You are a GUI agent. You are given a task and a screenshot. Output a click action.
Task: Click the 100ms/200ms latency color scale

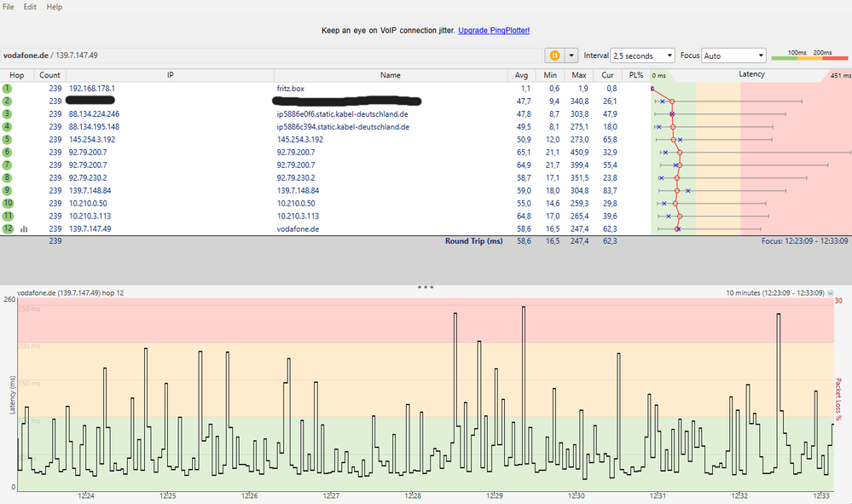click(x=809, y=55)
